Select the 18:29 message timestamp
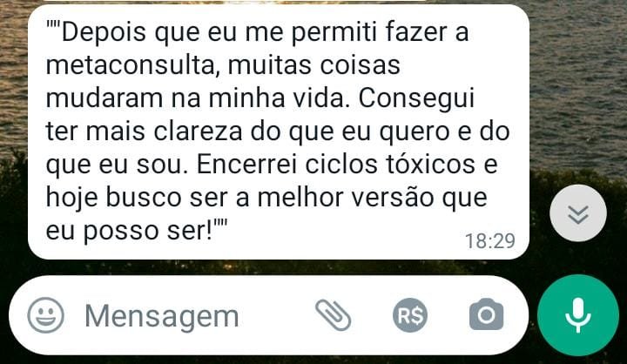The height and width of the screenshot is (364, 627). point(489,241)
